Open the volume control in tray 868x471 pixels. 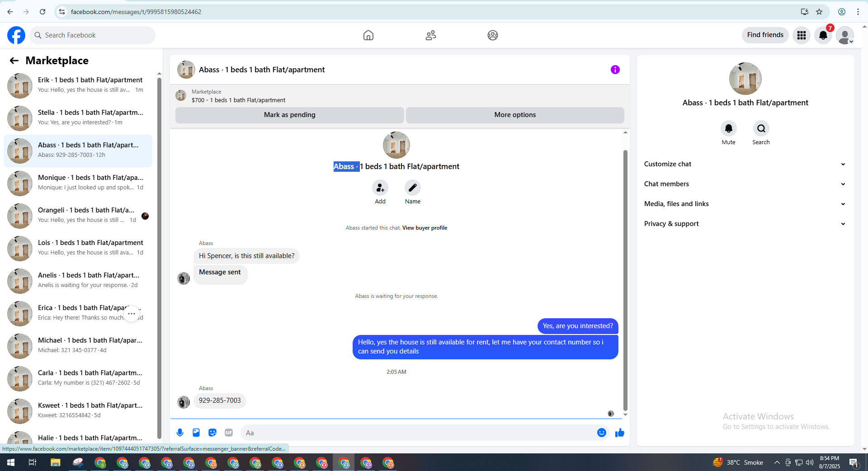810,462
